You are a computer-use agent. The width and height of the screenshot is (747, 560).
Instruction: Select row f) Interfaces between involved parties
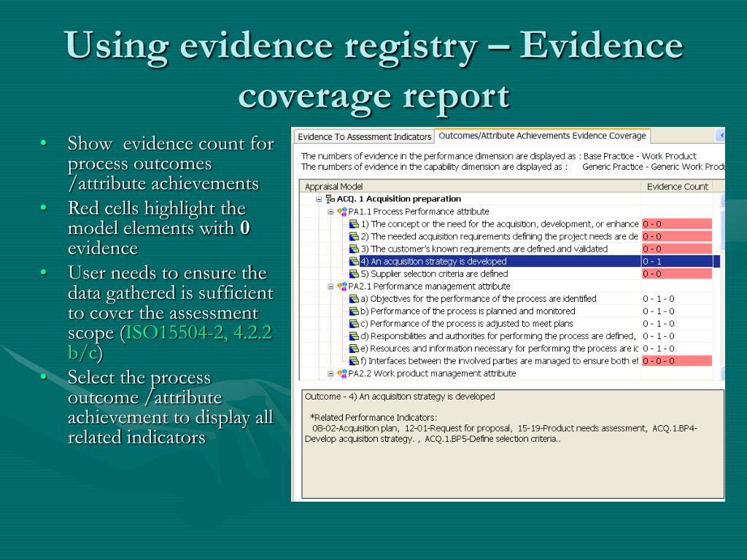click(499, 361)
